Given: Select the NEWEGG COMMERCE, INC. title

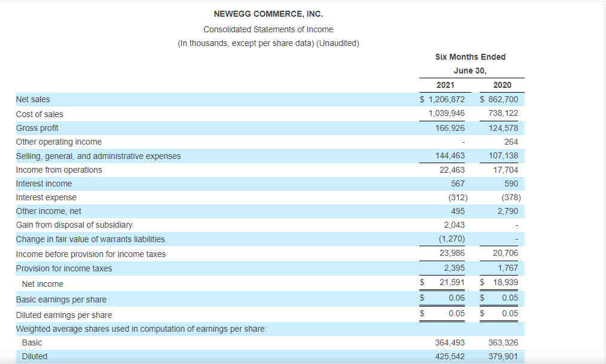Looking at the screenshot, I should [268, 14].
